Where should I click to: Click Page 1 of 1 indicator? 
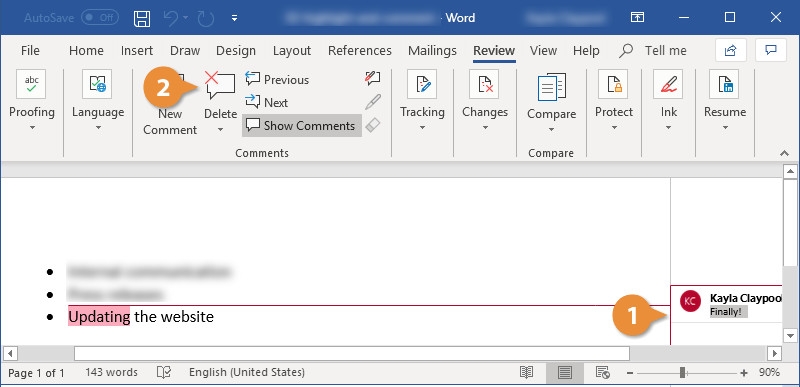[36, 373]
